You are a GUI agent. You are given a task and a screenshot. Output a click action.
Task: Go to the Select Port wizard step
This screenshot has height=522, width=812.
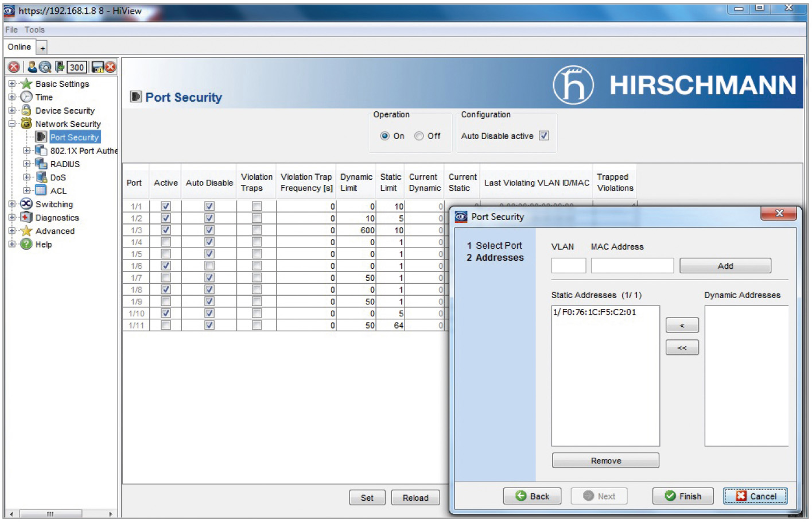pyautogui.click(x=494, y=245)
